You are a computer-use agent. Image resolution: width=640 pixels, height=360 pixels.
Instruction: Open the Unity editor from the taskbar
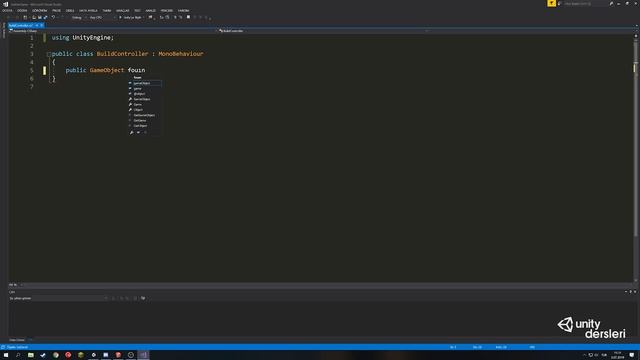click(93, 355)
